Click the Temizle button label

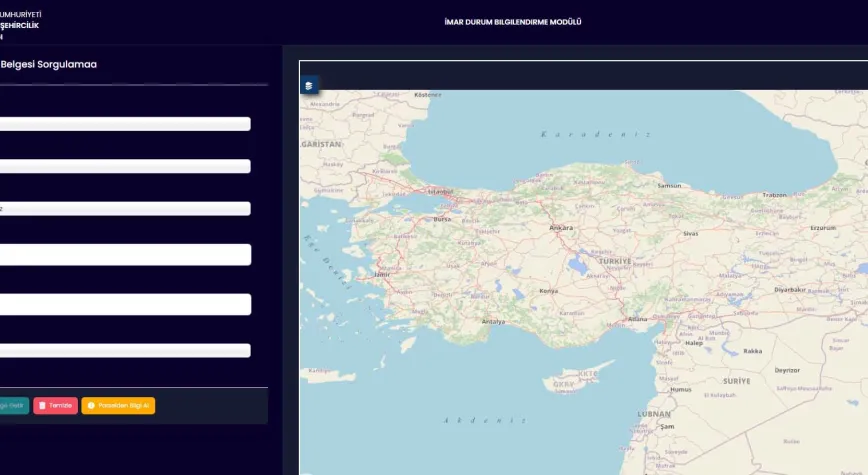[60, 406]
